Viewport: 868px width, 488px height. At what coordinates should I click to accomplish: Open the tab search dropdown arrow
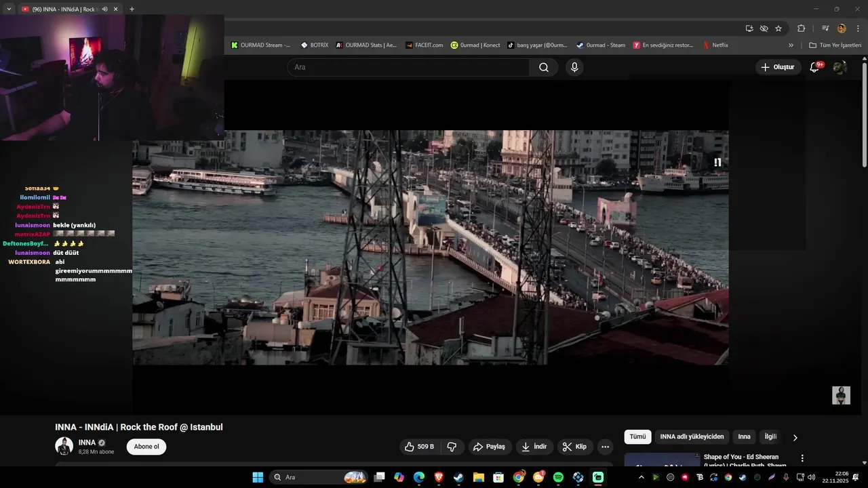(9, 9)
